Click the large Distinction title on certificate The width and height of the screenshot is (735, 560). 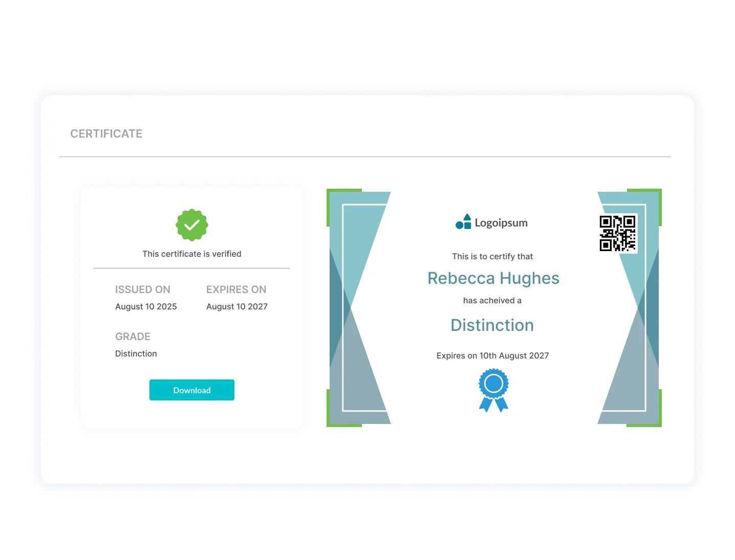click(492, 325)
